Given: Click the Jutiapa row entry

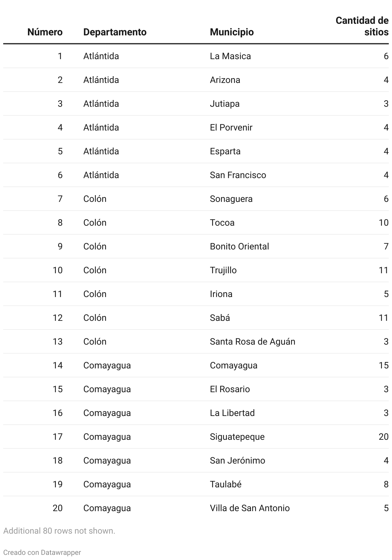Looking at the screenshot, I should 225,104.
